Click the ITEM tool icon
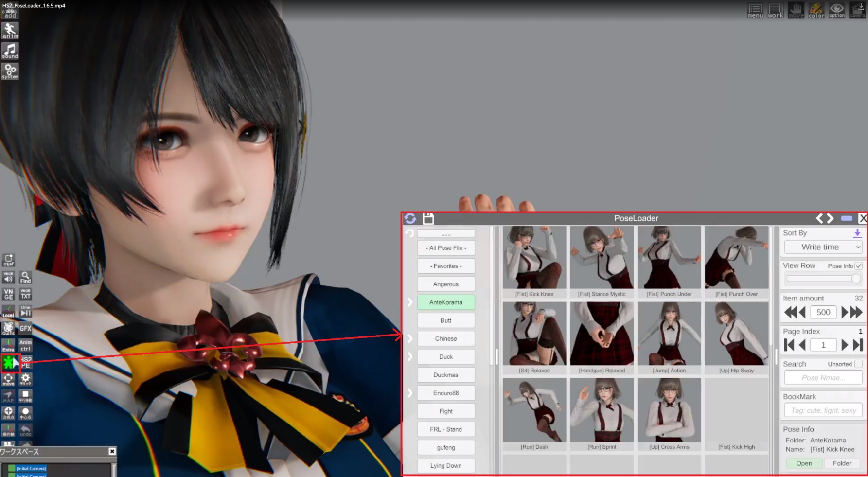The width and height of the screenshot is (868, 477). 9,260
